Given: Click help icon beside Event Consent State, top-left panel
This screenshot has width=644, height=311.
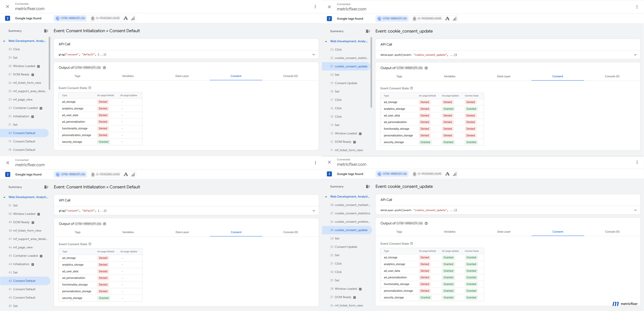Looking at the screenshot, I should click(x=90, y=88).
